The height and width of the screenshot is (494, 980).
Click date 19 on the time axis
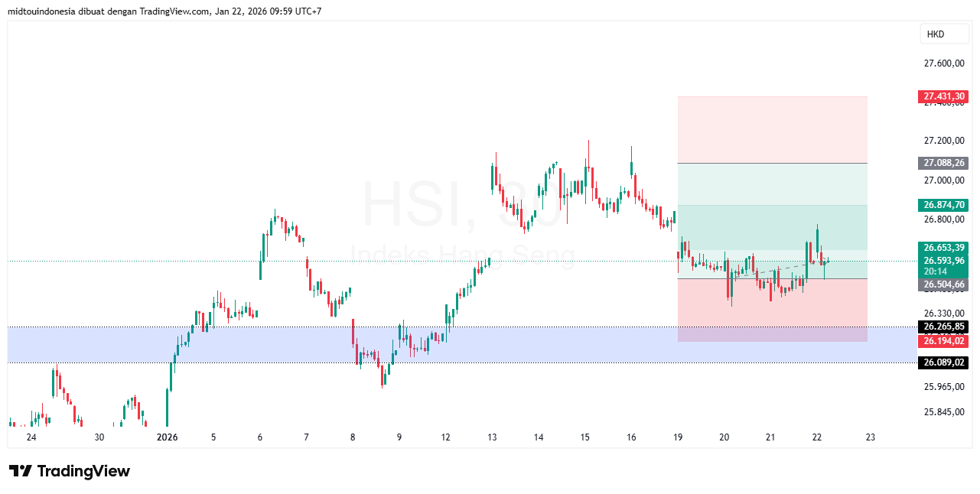pos(678,437)
